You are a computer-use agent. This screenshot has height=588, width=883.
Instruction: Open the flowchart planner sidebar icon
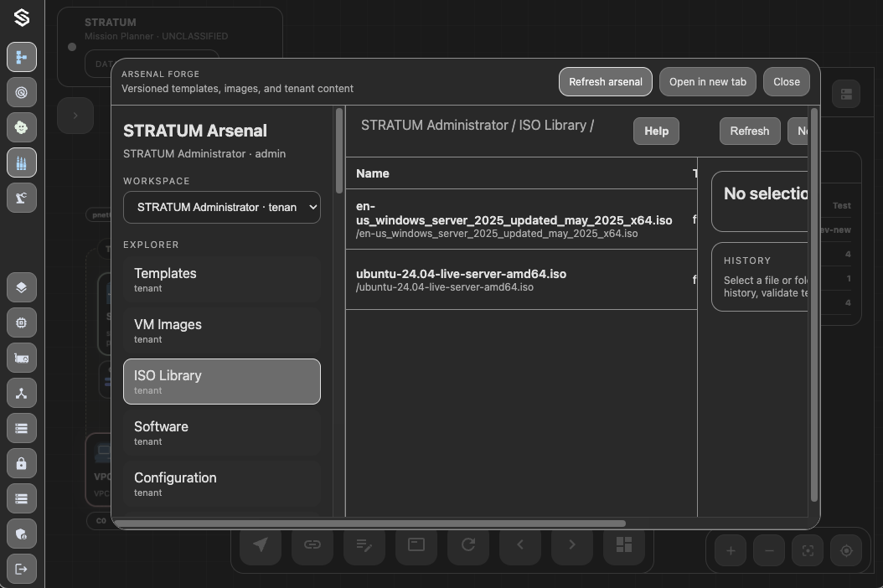22,57
